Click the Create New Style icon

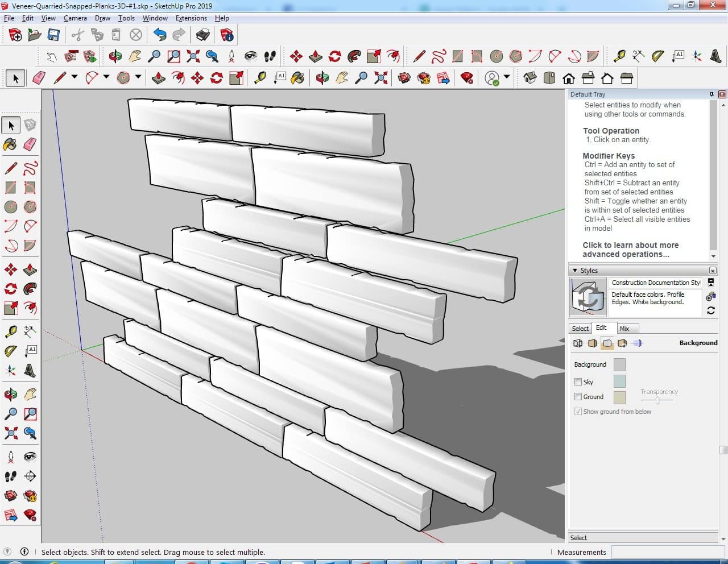(x=710, y=296)
